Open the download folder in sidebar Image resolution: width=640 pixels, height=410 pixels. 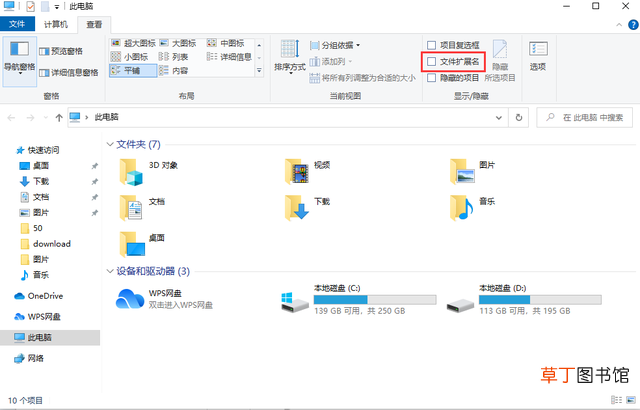pyautogui.click(x=46, y=244)
